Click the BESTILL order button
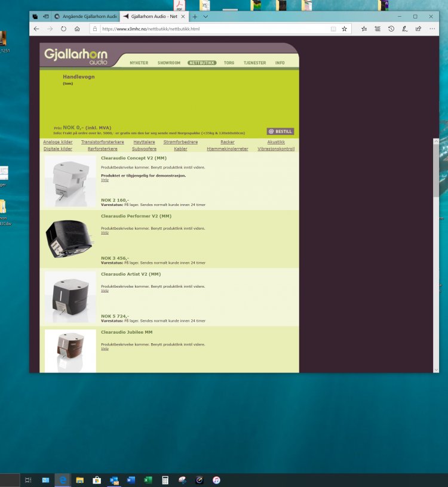Viewport: 448px width, 487px height. point(280,131)
